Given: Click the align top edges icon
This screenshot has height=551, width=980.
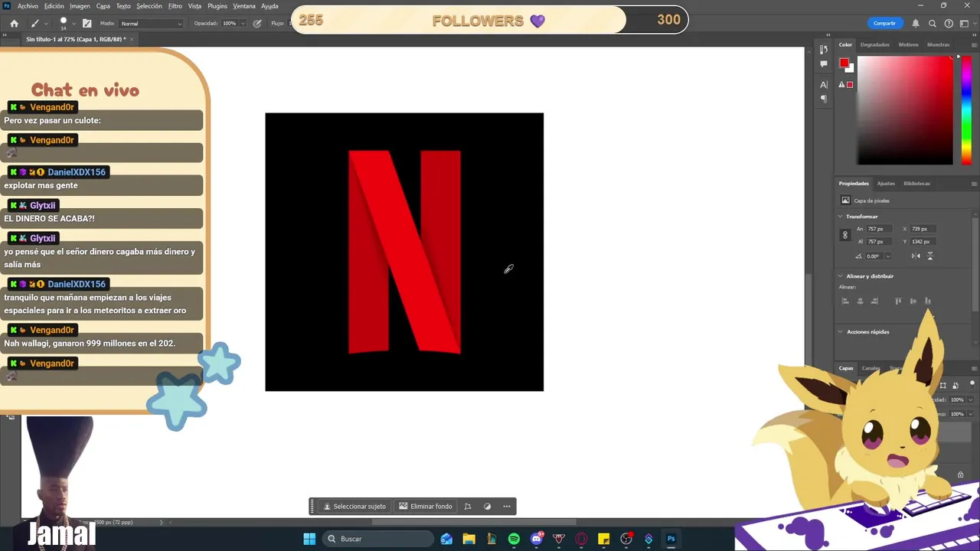Looking at the screenshot, I should pyautogui.click(x=898, y=302).
